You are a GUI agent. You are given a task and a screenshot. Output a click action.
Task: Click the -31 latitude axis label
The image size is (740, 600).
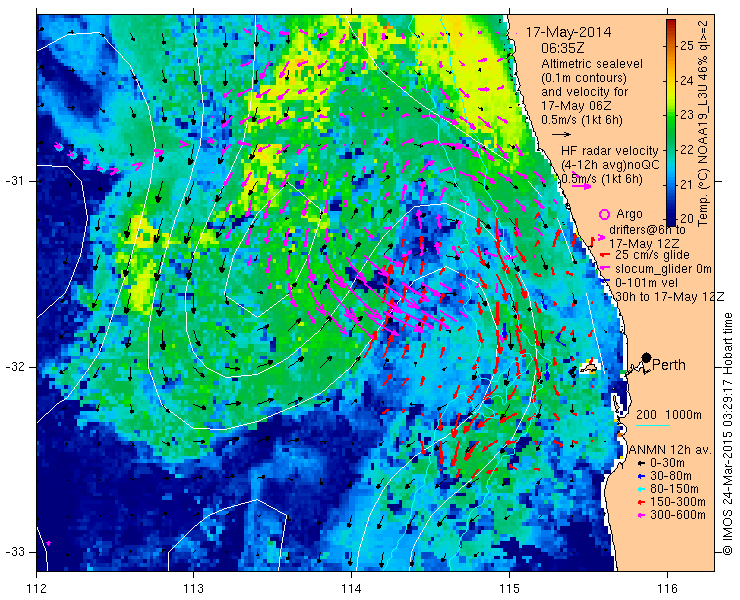(x=15, y=181)
